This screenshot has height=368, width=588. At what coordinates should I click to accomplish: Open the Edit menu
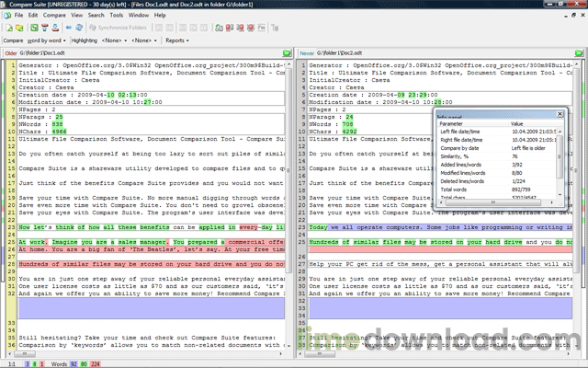tap(33, 16)
